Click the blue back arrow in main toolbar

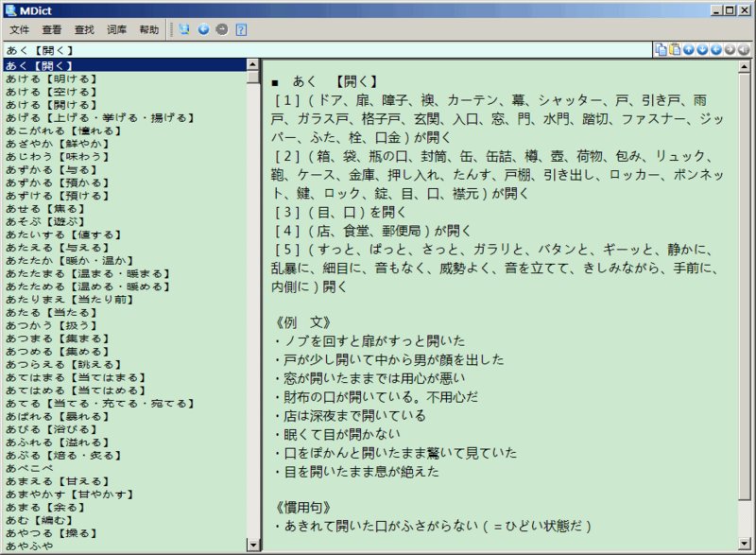point(203,29)
